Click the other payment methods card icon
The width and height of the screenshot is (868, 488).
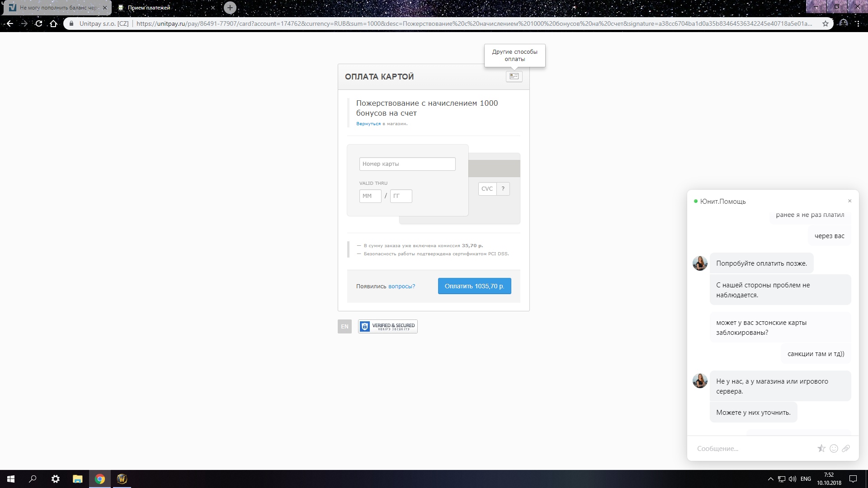(514, 76)
